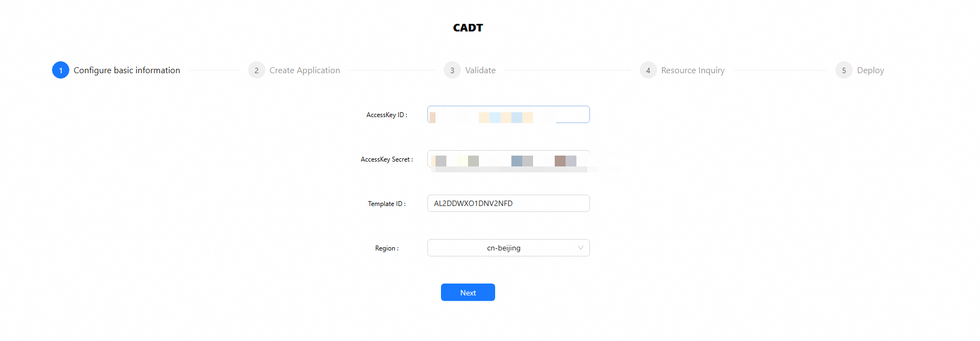The image size is (980, 341).
Task: Click the step 3 number circle
Action: pos(452,70)
